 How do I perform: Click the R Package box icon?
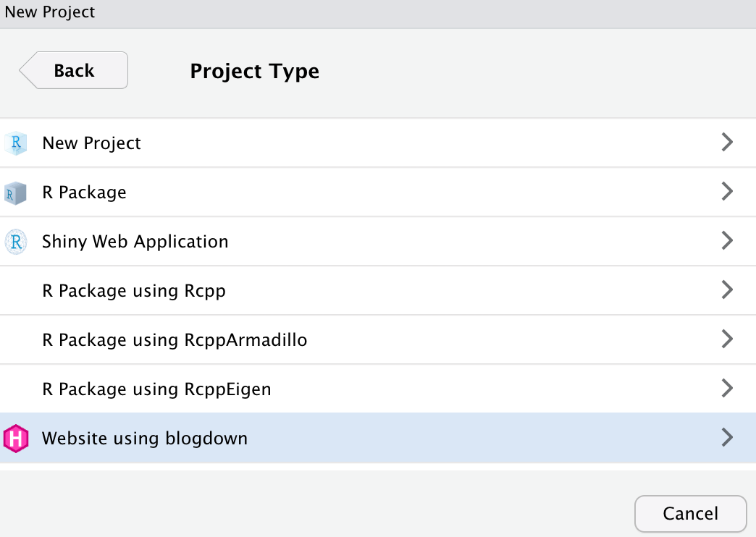pyautogui.click(x=15, y=193)
